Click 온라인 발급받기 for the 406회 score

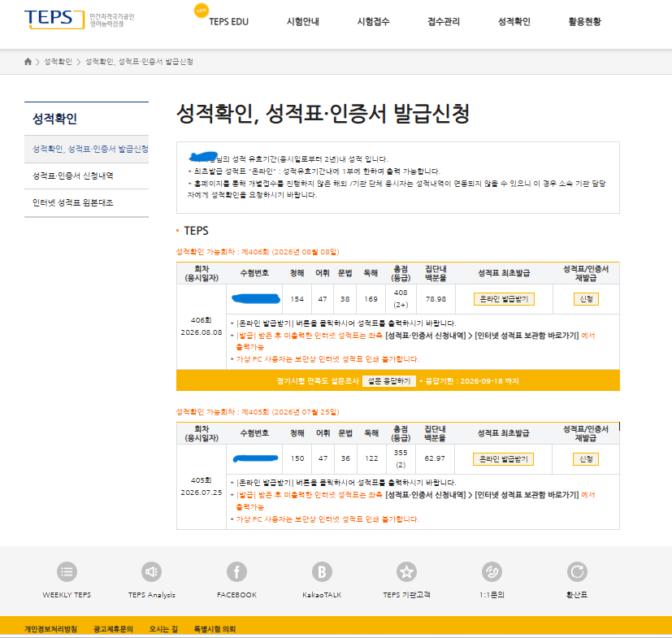tap(504, 299)
